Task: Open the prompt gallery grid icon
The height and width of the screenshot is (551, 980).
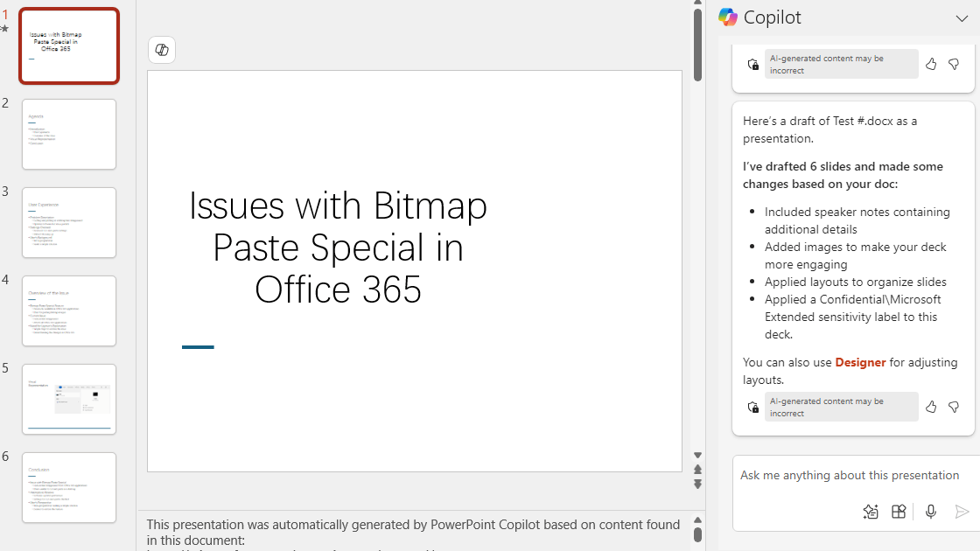Action: coord(898,512)
